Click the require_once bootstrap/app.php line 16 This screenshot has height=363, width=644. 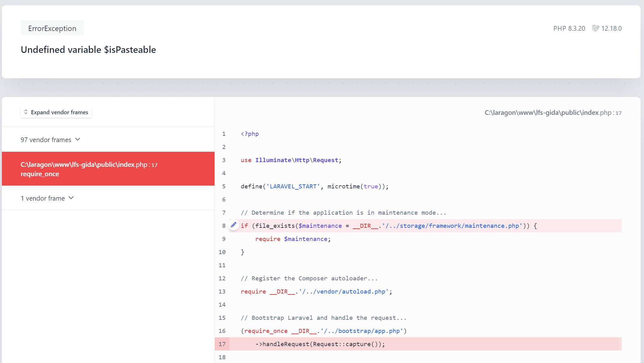pyautogui.click(x=323, y=331)
